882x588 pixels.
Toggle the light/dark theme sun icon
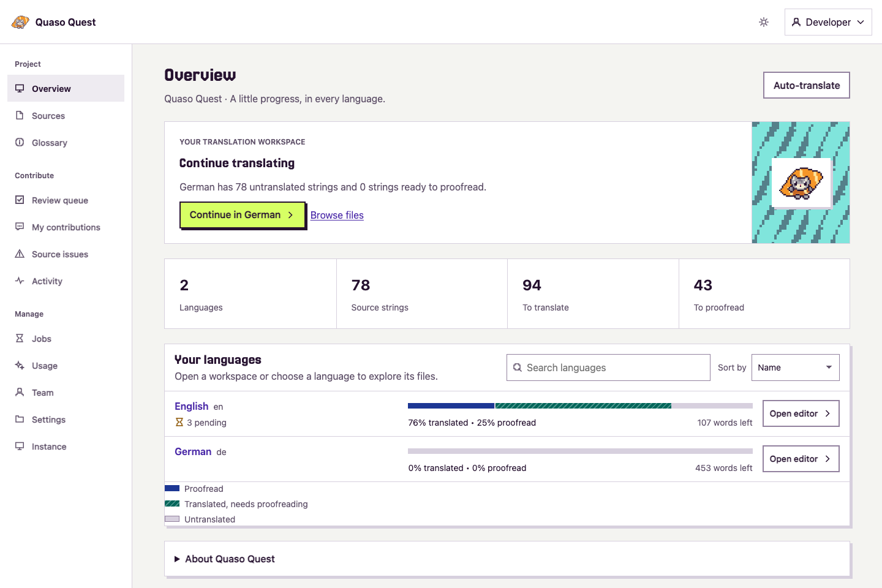coord(764,22)
